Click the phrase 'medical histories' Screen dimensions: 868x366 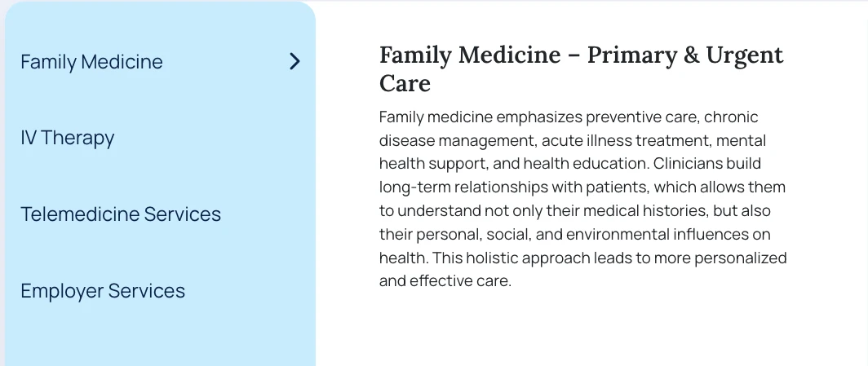(x=644, y=211)
